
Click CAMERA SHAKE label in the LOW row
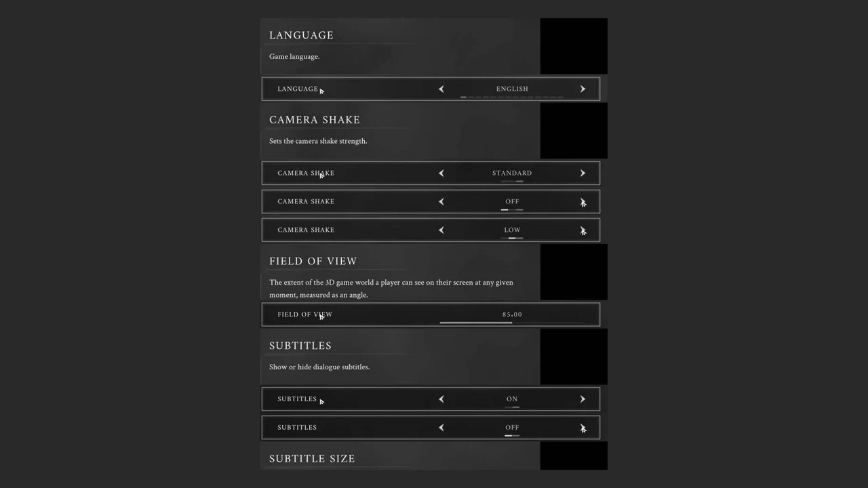(x=306, y=230)
